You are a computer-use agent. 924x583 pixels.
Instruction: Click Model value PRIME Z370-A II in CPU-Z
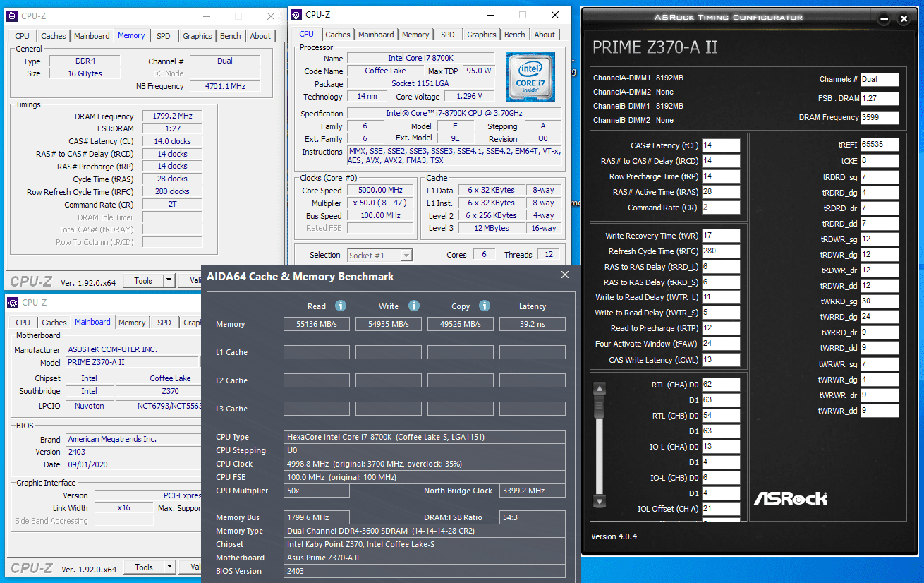(x=133, y=362)
